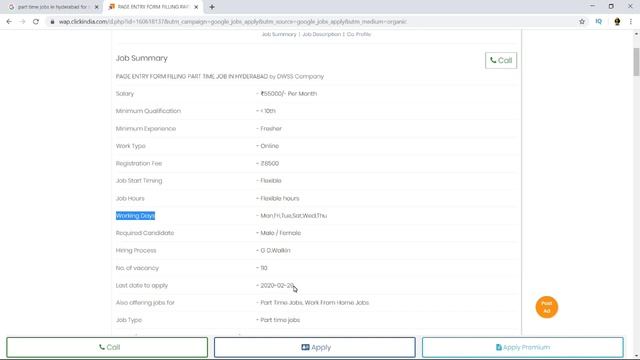Open the IQ extension icon
The height and width of the screenshot is (360, 640).
click(598, 22)
